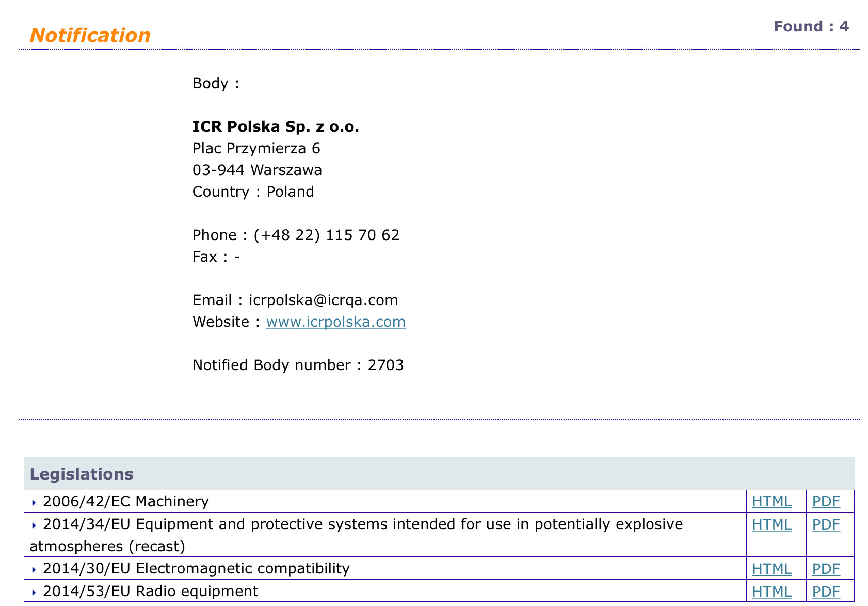The height and width of the screenshot is (606, 868).
Task: Click the Notified Body number 2703
Action: tap(385, 365)
